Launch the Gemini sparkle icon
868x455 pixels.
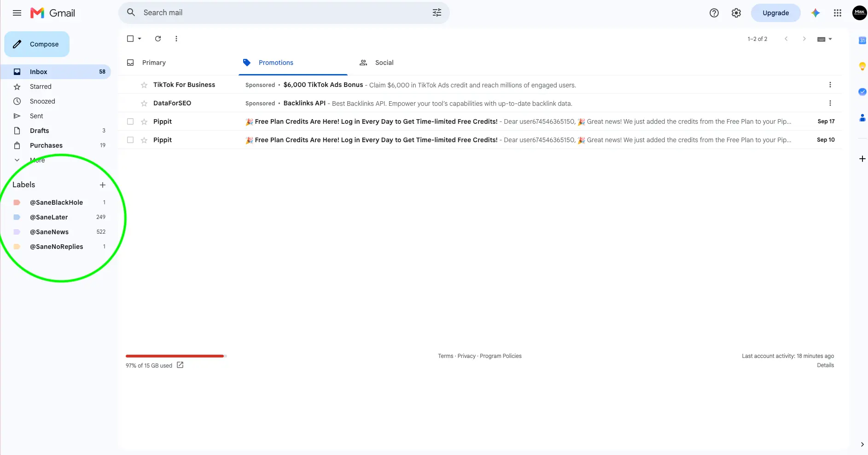[816, 13]
